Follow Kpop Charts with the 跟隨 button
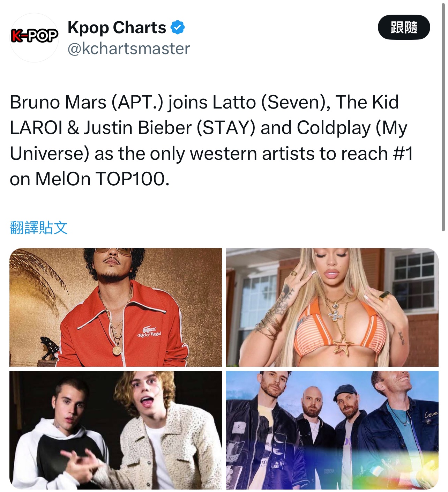Image resolution: width=448 pixels, height=492 pixels. tap(404, 27)
